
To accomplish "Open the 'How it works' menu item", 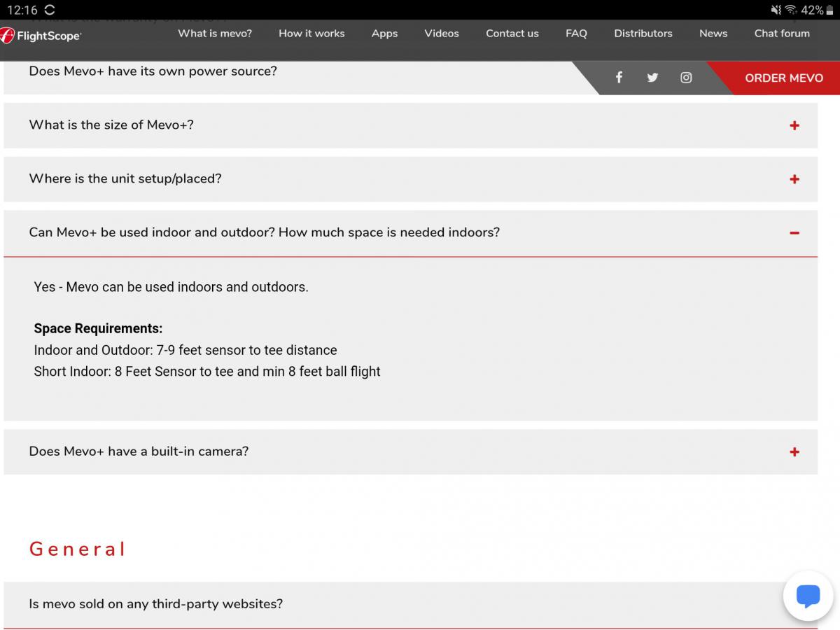I will click(x=311, y=33).
